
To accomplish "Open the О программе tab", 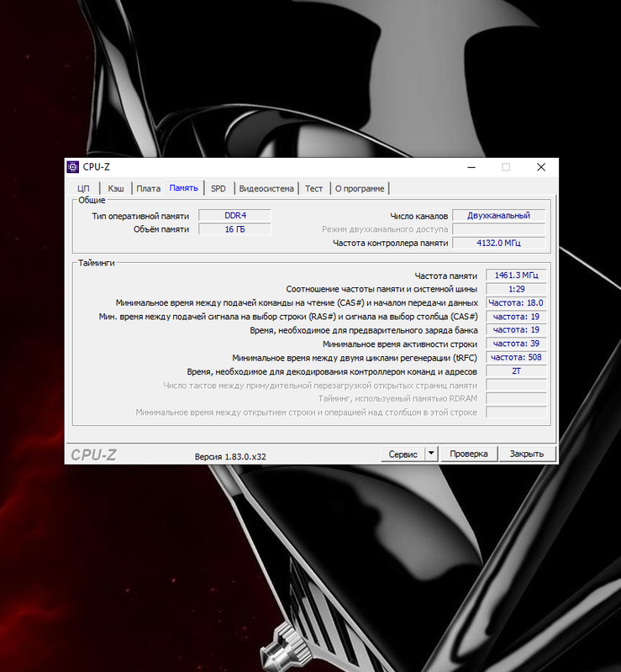I will 360,188.
